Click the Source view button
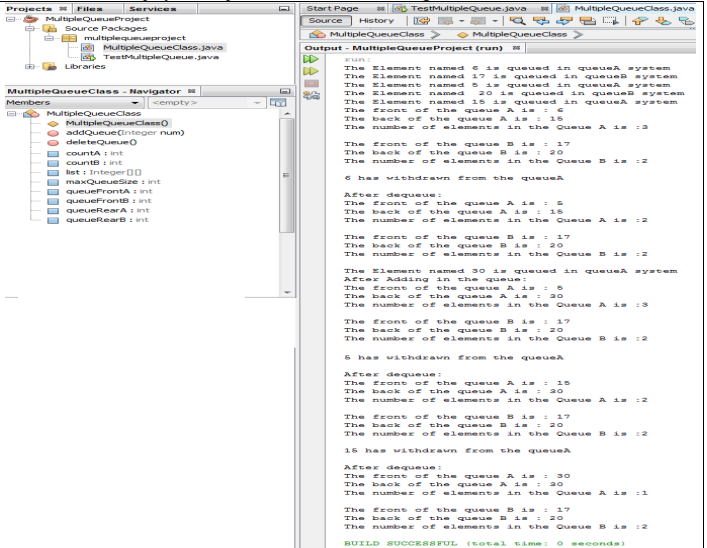The height and width of the screenshot is (548, 707). 326,20
